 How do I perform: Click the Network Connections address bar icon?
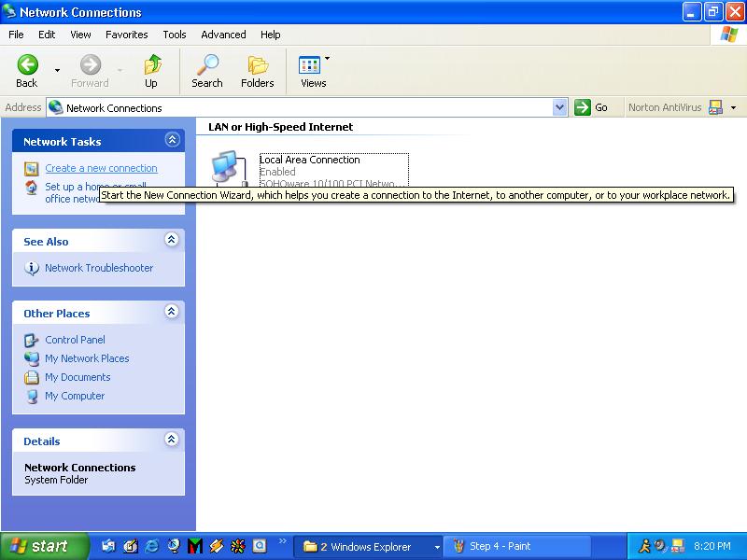(x=56, y=107)
